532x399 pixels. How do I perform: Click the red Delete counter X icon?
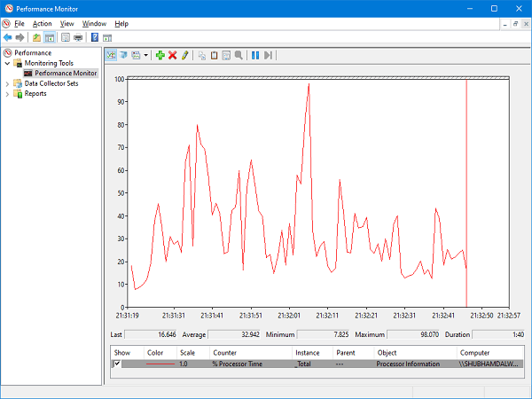coord(172,55)
